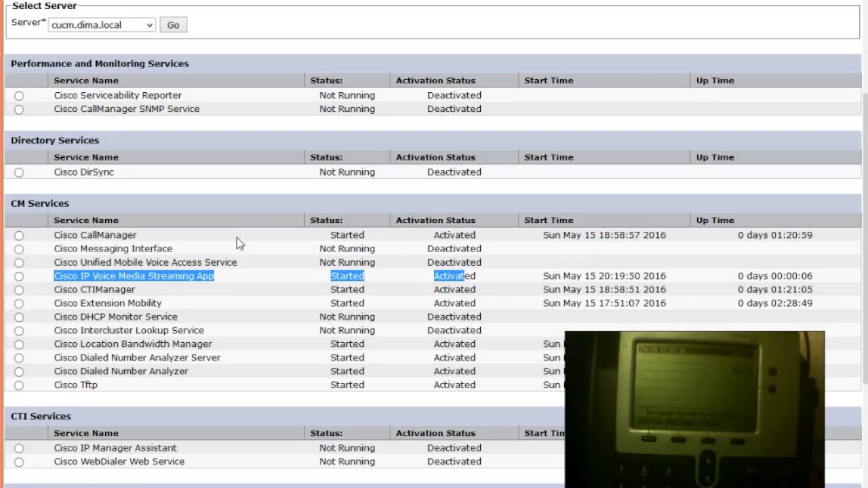Click the up time value 0 days 01:20:59
Screen dimensions: 868x488
coord(775,235)
